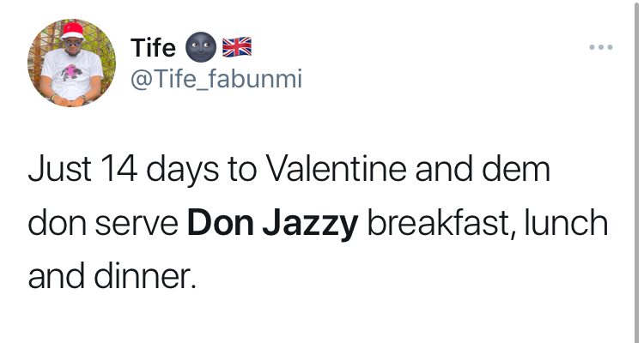Click the word "lunch" in the tweet
Viewport: 644px width, 343px height.
coord(563,225)
